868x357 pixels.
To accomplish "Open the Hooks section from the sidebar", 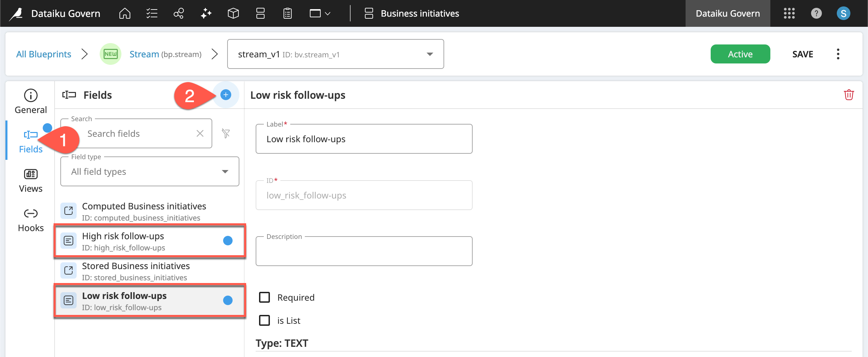I will 31,219.
